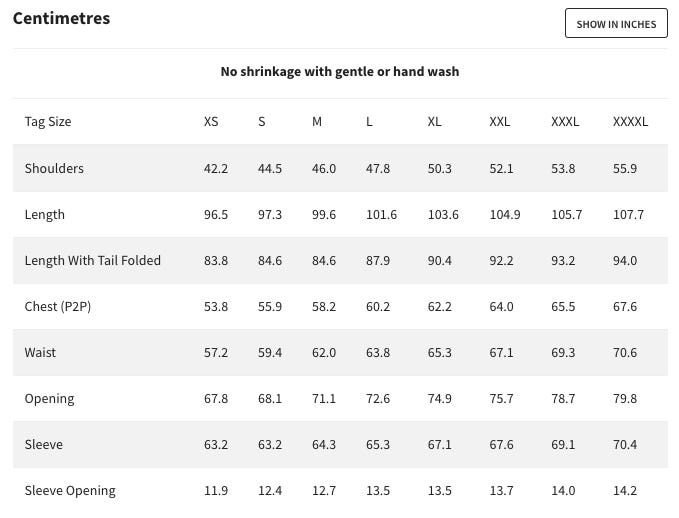Click Sleeve Opening value 11.9 for XS
679x518 pixels.
216,490
